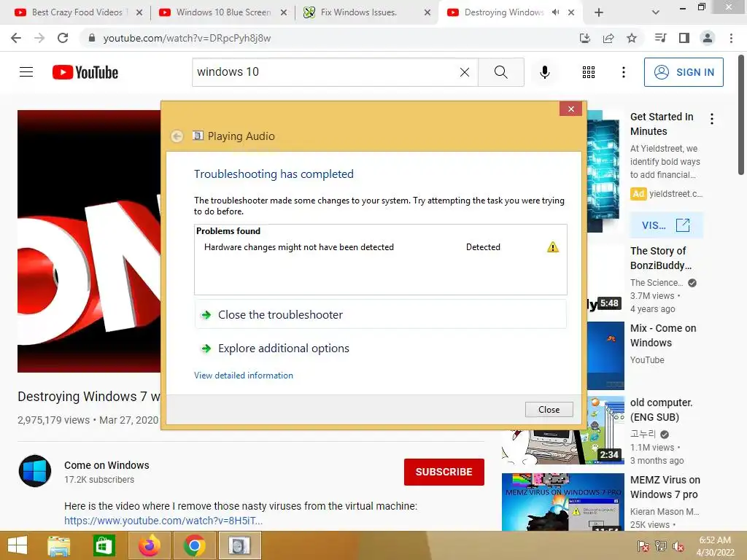Switch to Best Crazy Food Videos tab
Viewport: 747px width, 560px height.
[77, 12]
